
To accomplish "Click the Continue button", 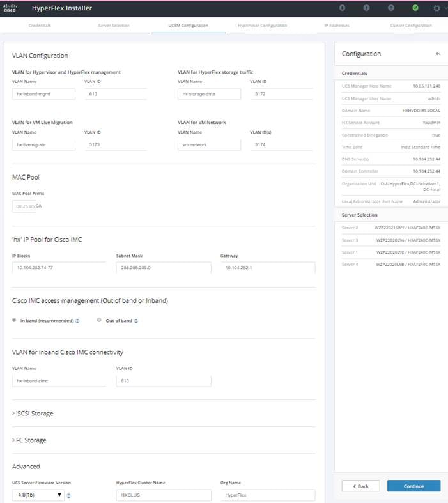I will click(x=413, y=486).
